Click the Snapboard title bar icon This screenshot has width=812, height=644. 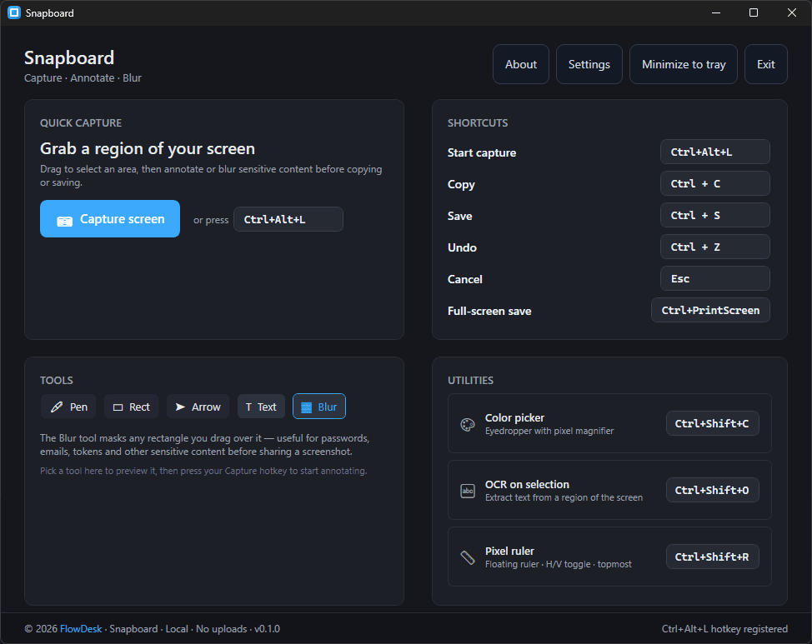tap(13, 12)
